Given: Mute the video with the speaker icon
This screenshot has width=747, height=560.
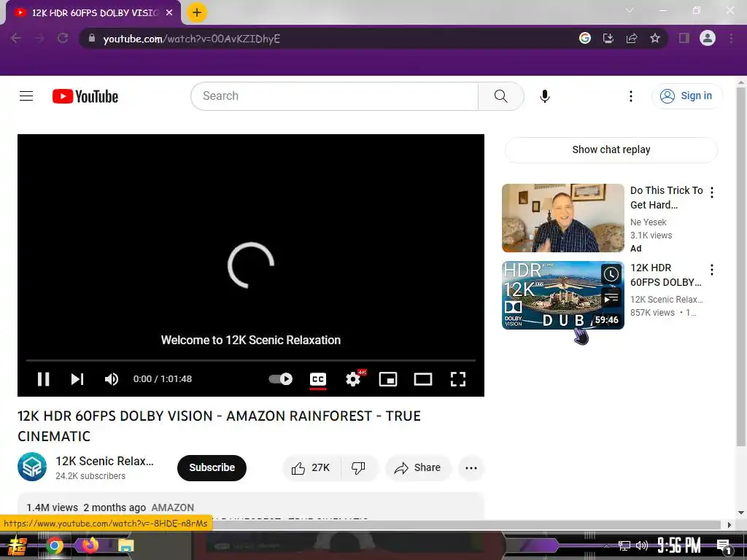Looking at the screenshot, I should coord(112,379).
